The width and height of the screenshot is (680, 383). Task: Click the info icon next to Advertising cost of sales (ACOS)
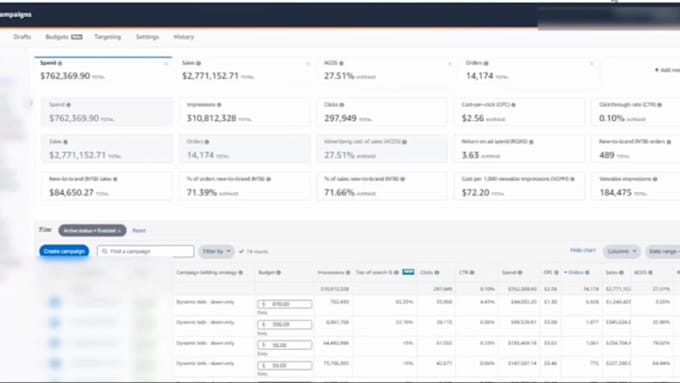(404, 142)
